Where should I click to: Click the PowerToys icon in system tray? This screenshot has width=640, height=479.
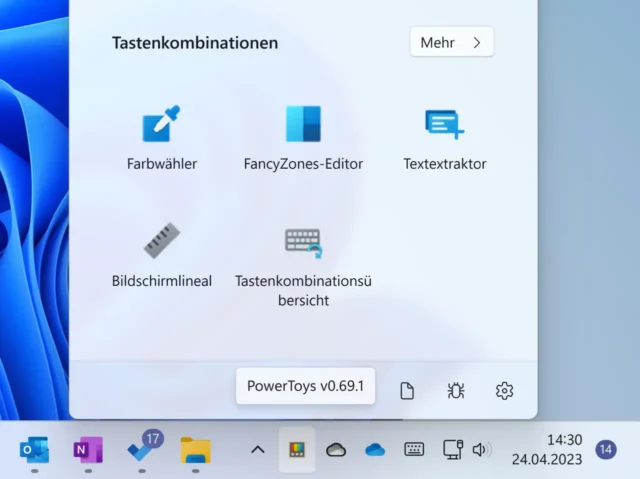(297, 450)
